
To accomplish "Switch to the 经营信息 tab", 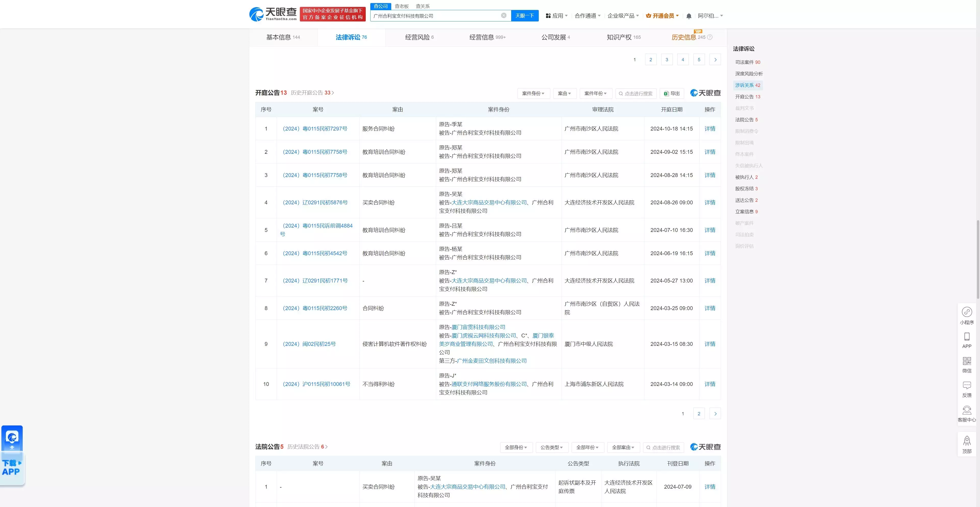I will (x=487, y=37).
